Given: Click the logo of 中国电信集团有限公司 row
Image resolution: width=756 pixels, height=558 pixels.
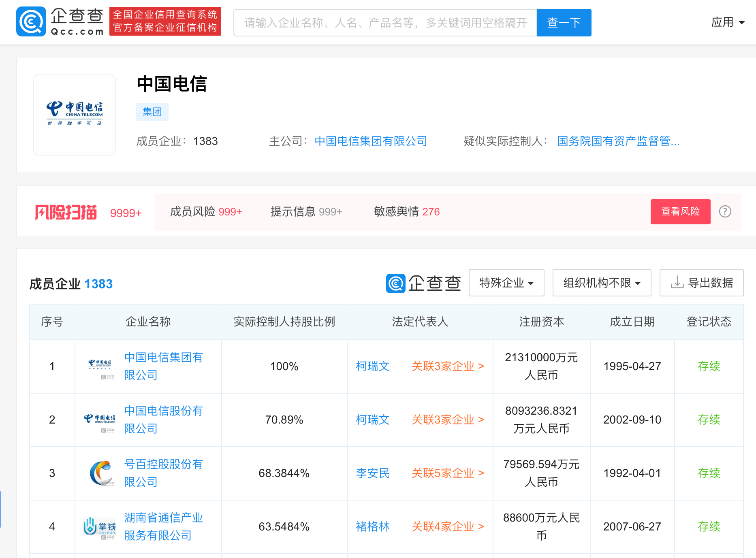Looking at the screenshot, I should click(100, 366).
